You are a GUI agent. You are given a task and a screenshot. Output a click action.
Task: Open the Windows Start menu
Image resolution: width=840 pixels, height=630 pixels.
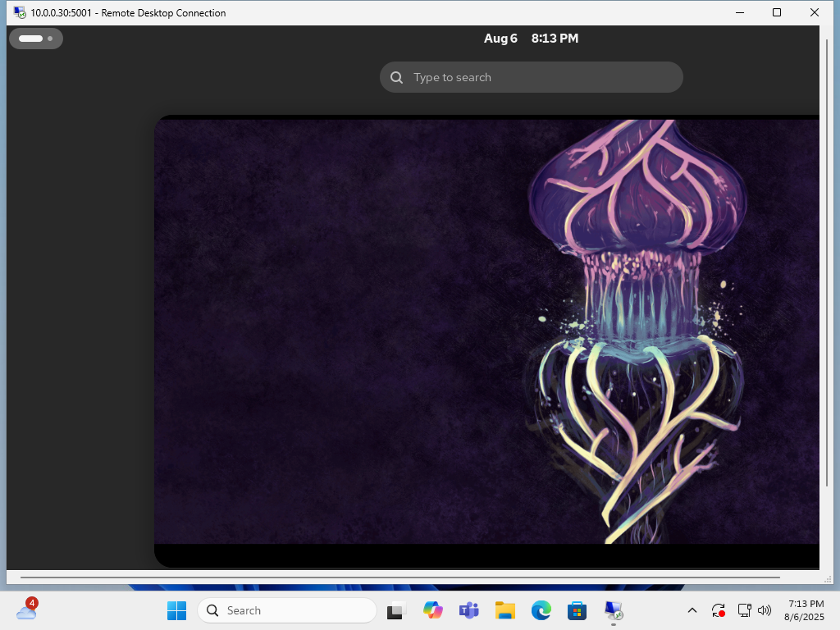[176, 610]
